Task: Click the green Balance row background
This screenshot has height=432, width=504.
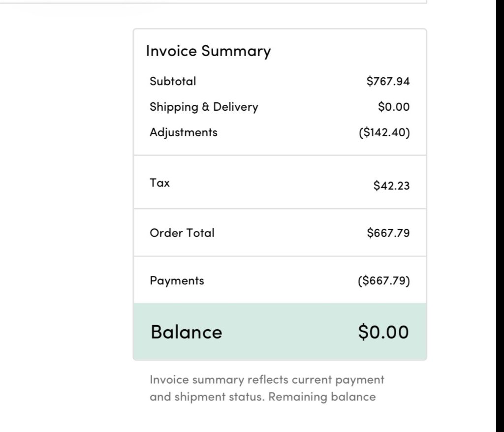Action: coord(280,332)
